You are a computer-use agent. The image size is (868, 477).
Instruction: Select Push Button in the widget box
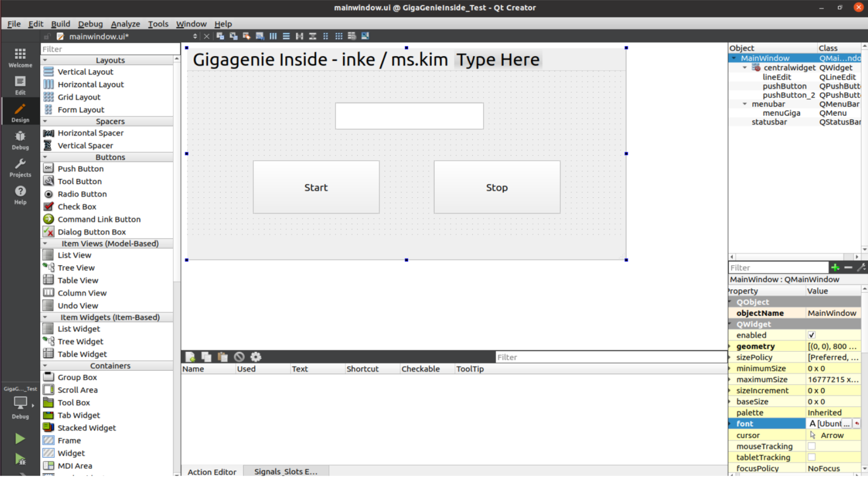click(80, 169)
